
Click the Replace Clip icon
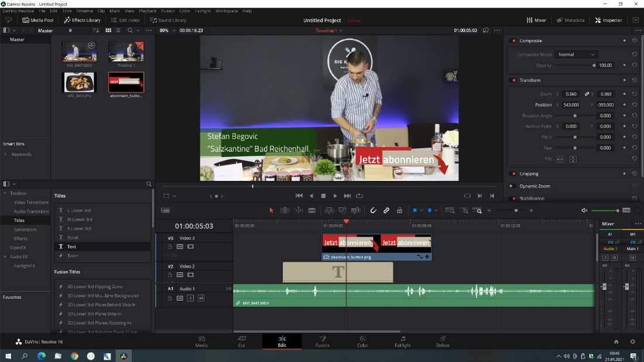pyautogui.click(x=356, y=210)
